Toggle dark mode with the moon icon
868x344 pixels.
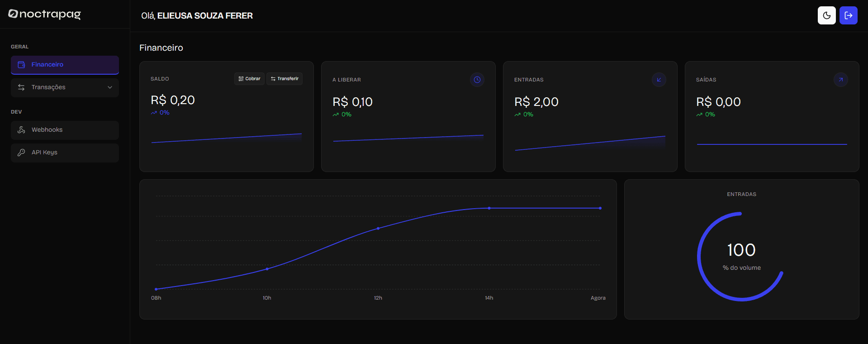[826, 15]
